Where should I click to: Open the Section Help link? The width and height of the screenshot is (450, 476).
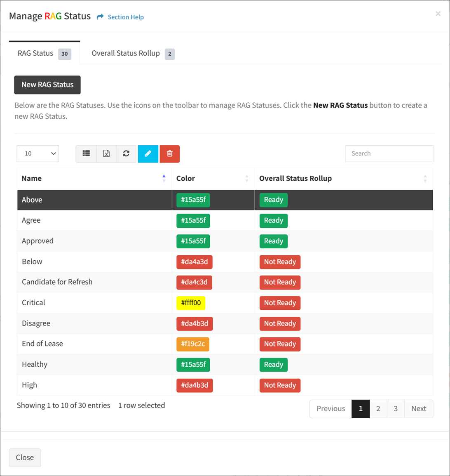[x=126, y=17]
